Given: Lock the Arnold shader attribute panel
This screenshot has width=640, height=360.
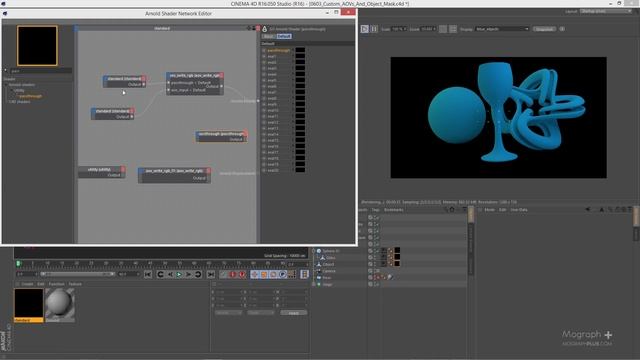Looking at the screenshot, I should click(x=264, y=29).
